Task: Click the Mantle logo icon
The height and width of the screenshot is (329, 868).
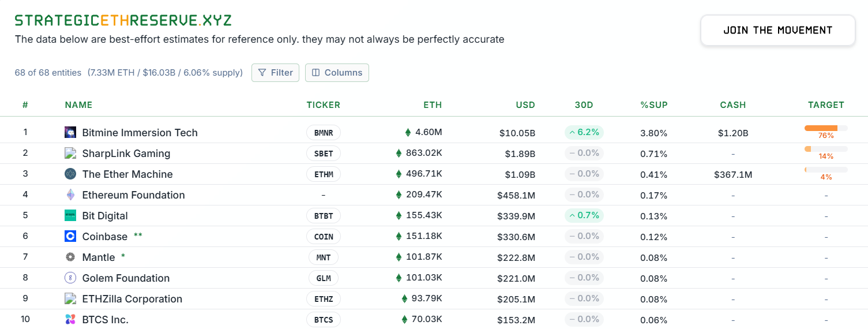Action: click(70, 257)
